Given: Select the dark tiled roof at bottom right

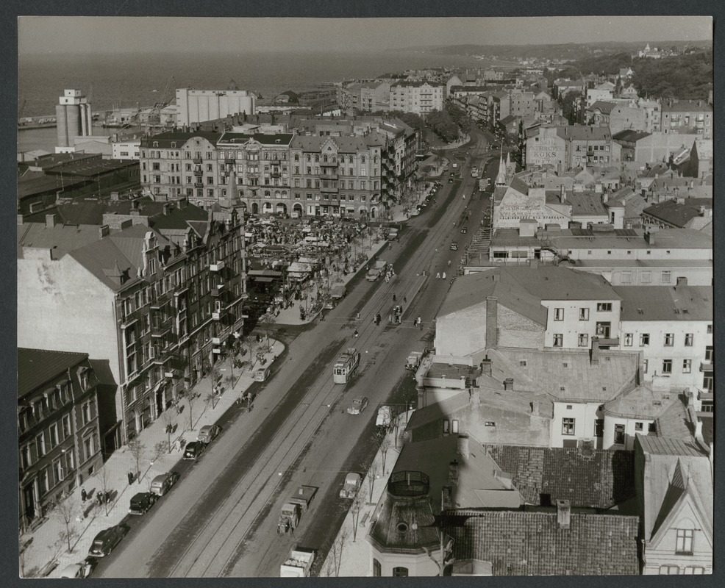Looking at the screenshot, I should pyautogui.click(x=544, y=544).
